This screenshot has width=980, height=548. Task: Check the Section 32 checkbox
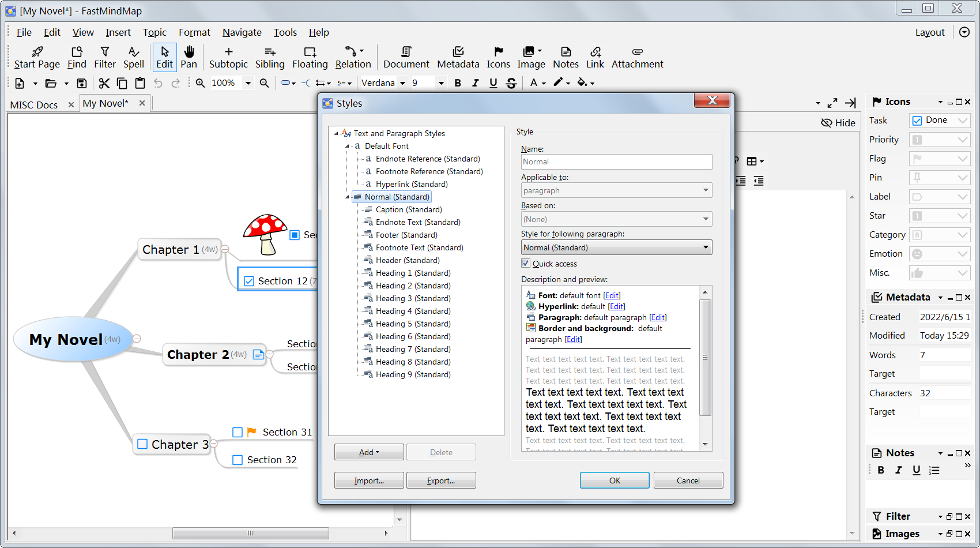(x=237, y=460)
